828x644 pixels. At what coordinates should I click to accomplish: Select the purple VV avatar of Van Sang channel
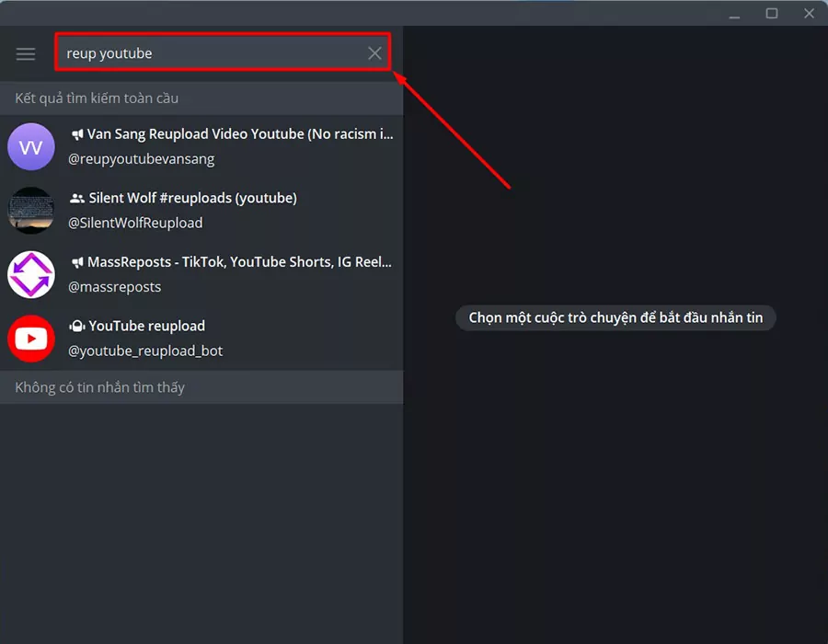[x=31, y=146]
